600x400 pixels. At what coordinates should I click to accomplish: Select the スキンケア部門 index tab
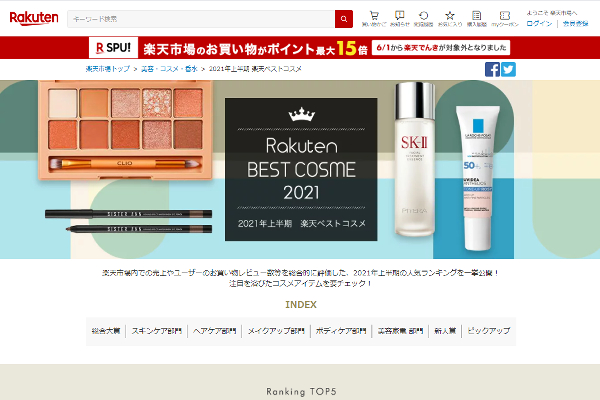click(155, 330)
